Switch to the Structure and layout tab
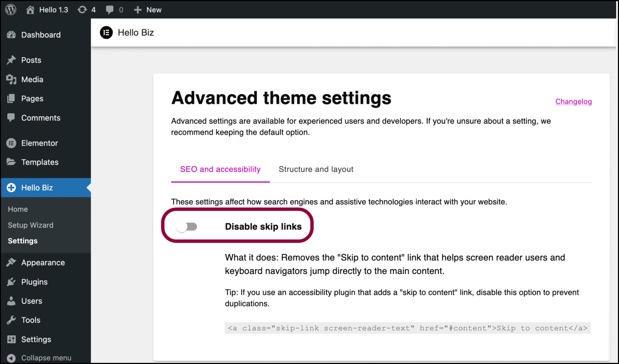619x364 pixels. tap(316, 169)
